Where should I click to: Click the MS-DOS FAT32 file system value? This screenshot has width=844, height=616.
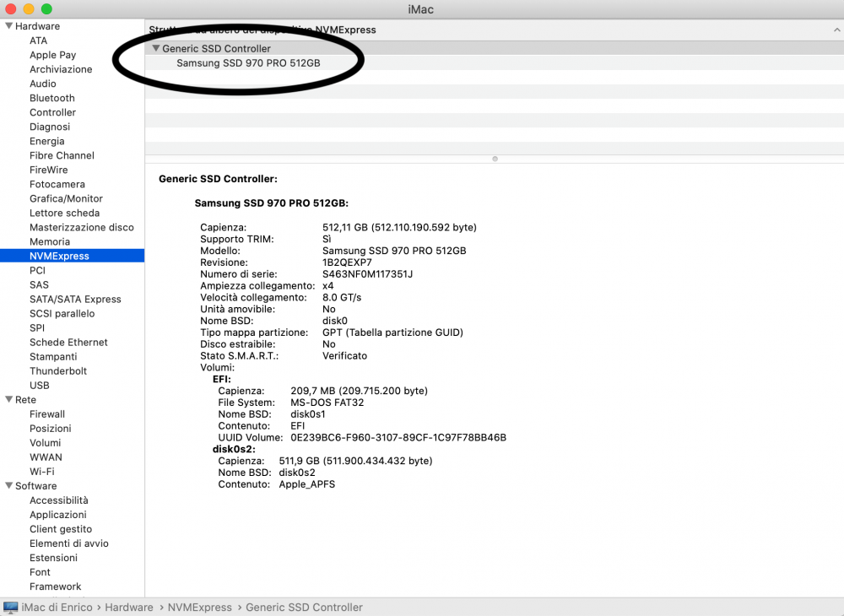(x=327, y=403)
